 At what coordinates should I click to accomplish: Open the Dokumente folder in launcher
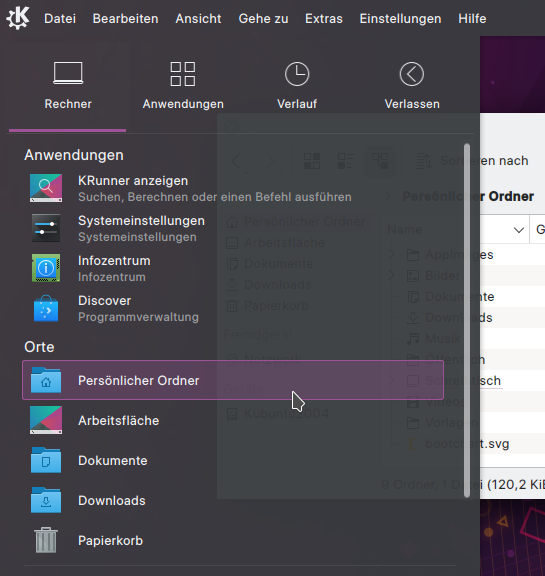tap(233, 460)
